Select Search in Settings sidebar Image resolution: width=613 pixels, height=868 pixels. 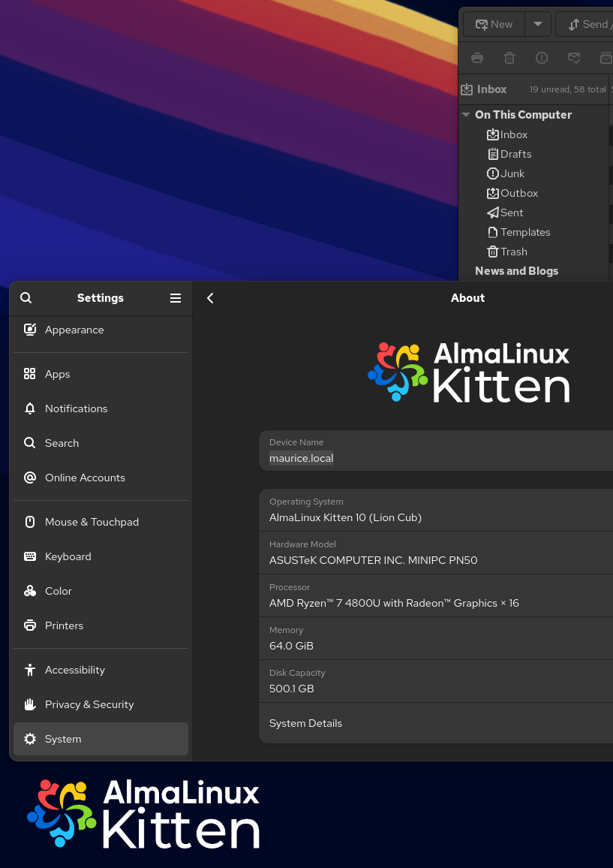101,444
